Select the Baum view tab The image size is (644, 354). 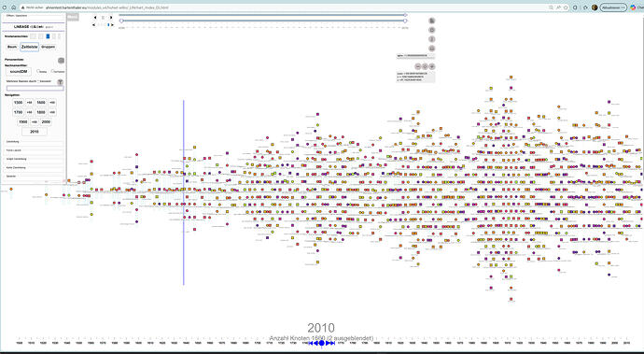pos(12,47)
